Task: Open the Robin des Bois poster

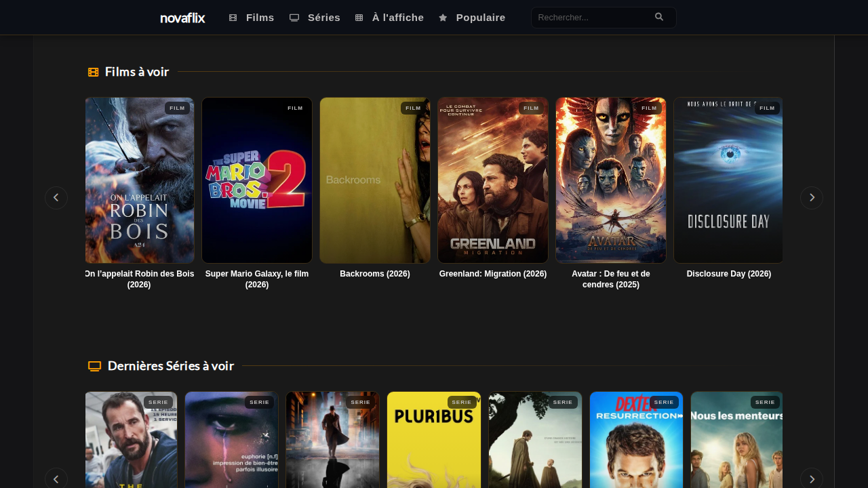Action: click(x=140, y=180)
